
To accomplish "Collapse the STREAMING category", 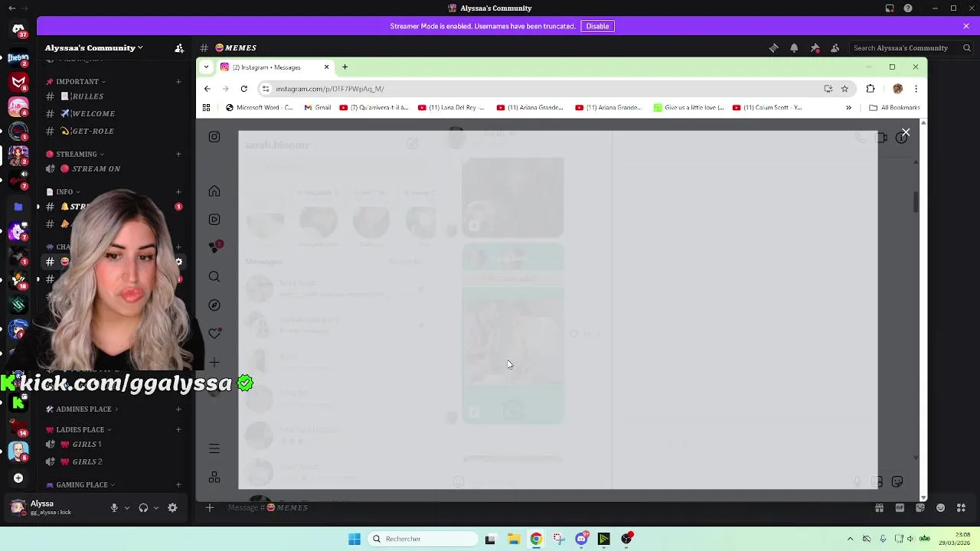I will click(x=76, y=154).
